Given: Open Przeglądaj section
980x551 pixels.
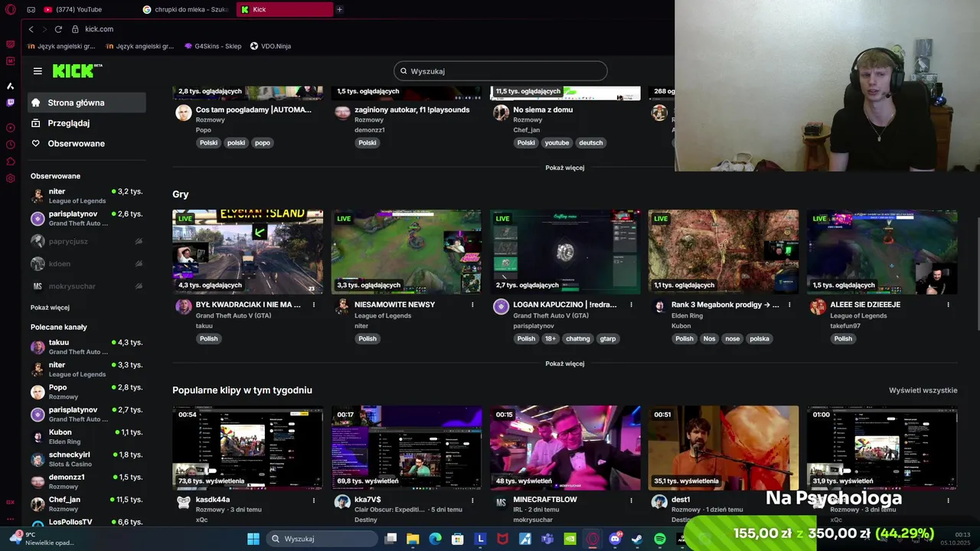Looking at the screenshot, I should 87,123.
